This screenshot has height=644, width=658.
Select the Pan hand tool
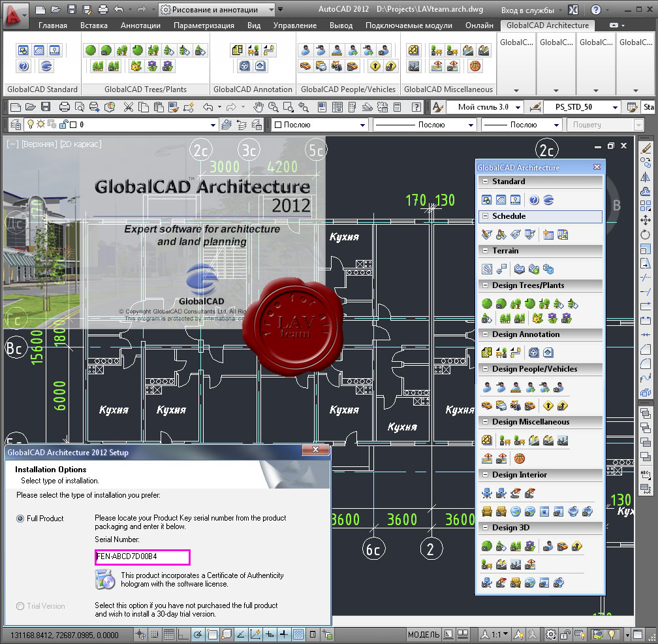pos(258,107)
